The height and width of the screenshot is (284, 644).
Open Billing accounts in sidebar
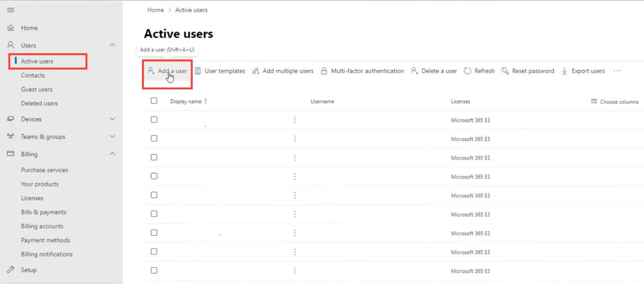pos(42,226)
